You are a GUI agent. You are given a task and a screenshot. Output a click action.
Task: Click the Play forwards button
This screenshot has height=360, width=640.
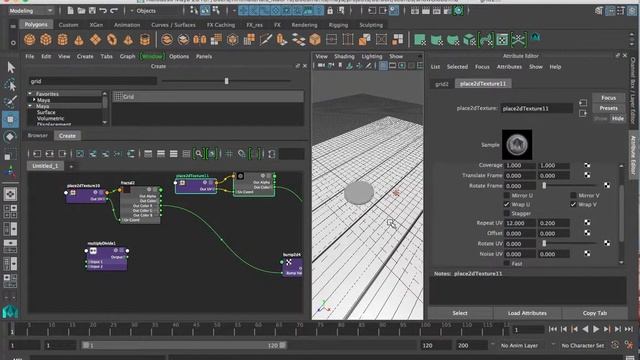(596, 329)
